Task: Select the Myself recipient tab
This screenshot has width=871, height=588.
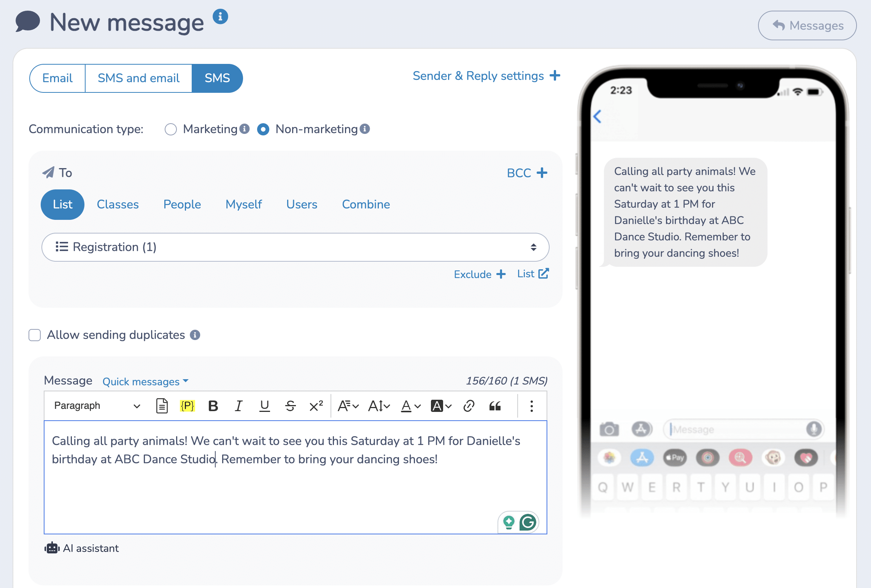Action: click(244, 205)
